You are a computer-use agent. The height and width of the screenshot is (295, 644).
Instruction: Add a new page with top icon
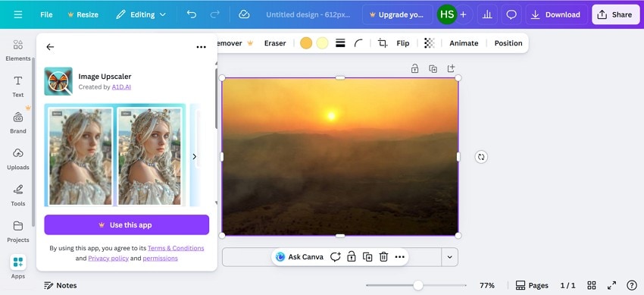point(451,68)
